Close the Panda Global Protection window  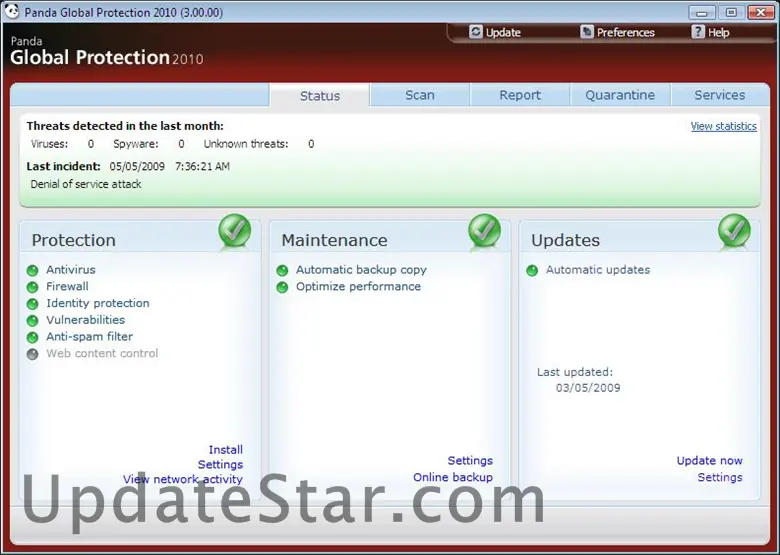click(x=761, y=12)
